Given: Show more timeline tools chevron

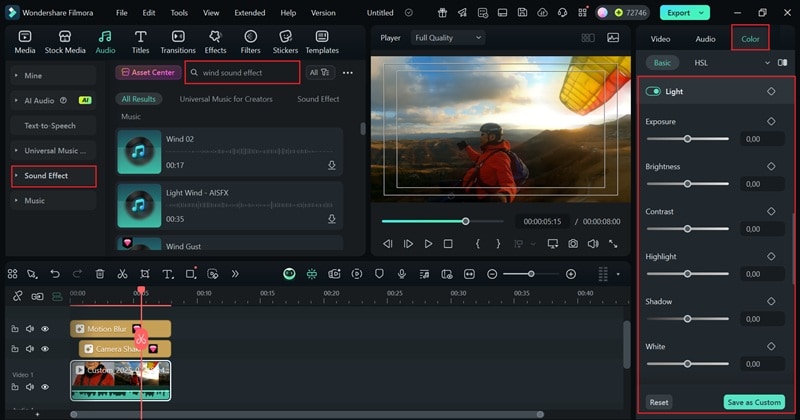Looking at the screenshot, I should pos(235,274).
